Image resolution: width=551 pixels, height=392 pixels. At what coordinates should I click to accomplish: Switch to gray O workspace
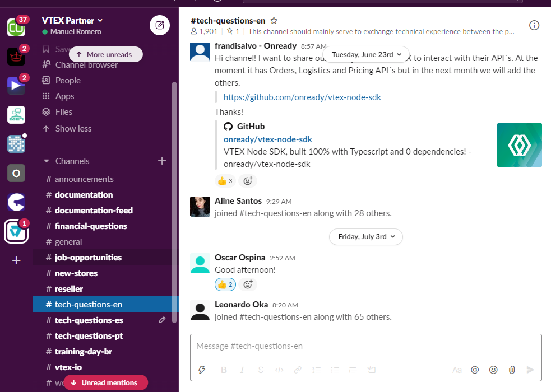tap(16, 173)
